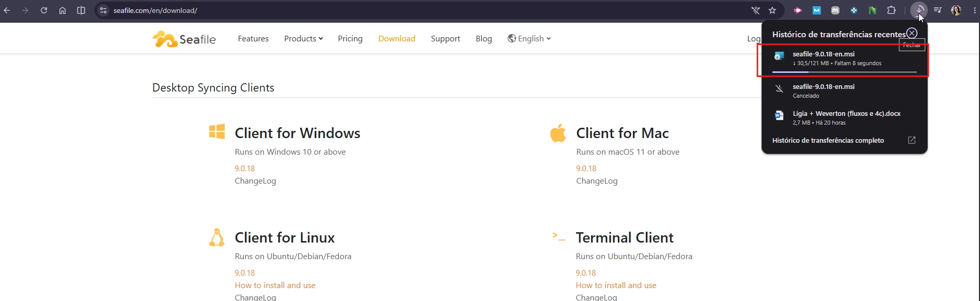Click the seafile download progress bar
Viewport: 980px width, 301px height.
[844, 72]
